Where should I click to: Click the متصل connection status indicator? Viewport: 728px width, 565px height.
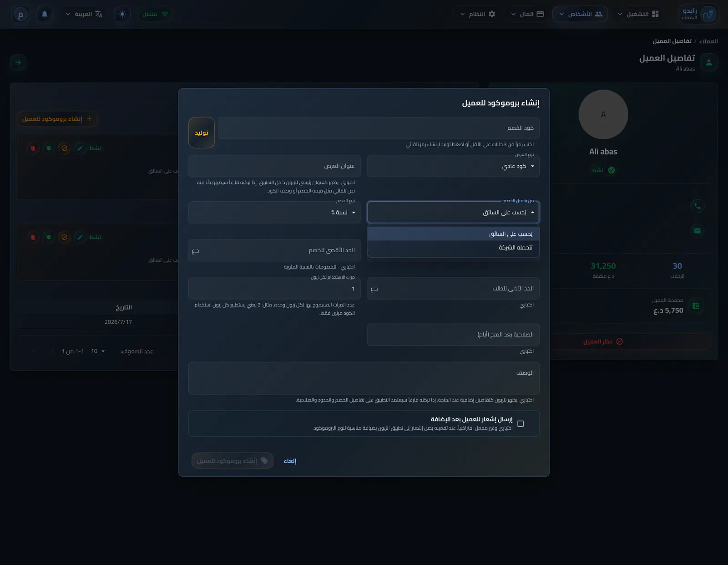[x=155, y=14]
